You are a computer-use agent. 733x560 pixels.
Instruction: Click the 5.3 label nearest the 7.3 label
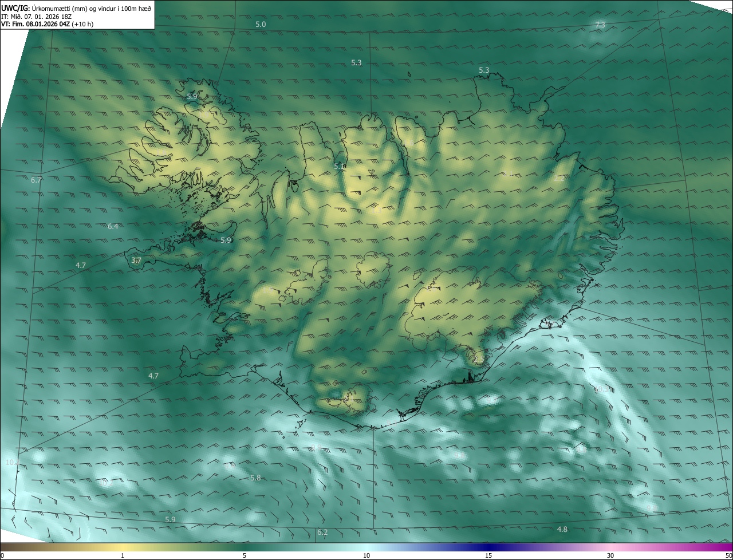pos(484,70)
